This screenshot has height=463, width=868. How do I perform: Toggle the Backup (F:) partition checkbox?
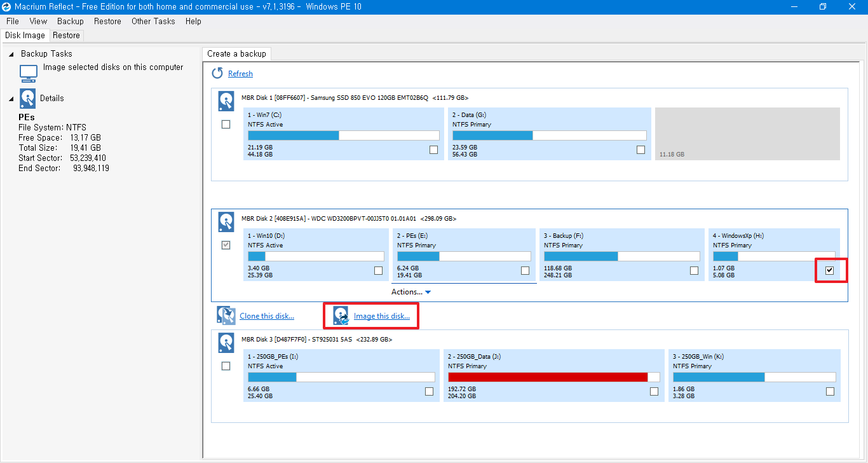pos(694,271)
